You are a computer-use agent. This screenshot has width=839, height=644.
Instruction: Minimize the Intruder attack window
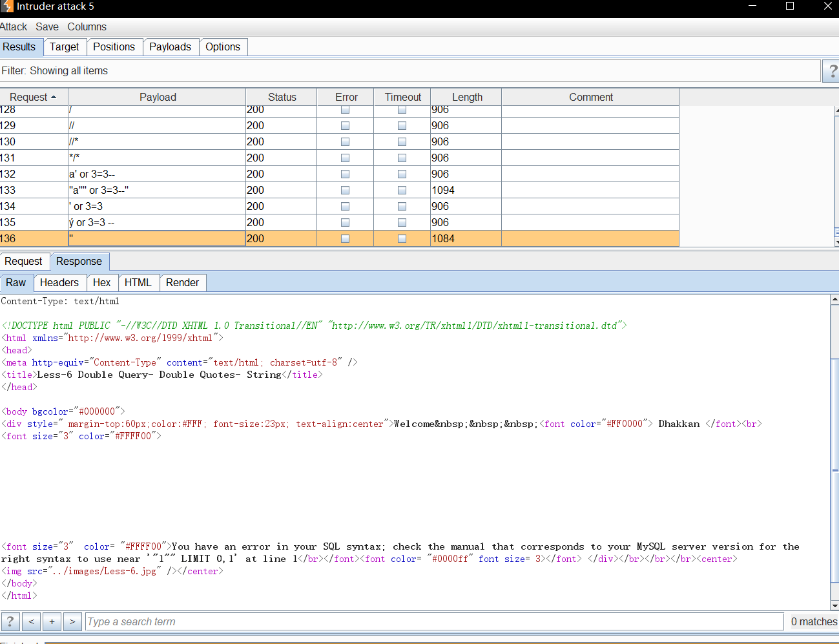pyautogui.click(x=752, y=6)
